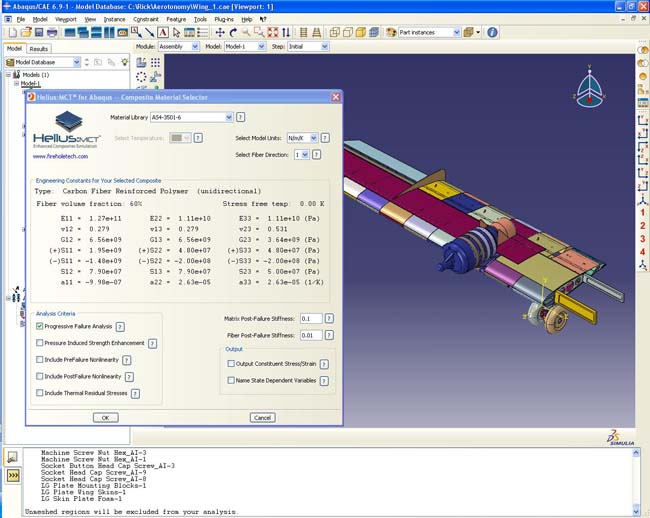This screenshot has width=650, height=518.
Task: Click the context help arrow icon
Action: 263,19
